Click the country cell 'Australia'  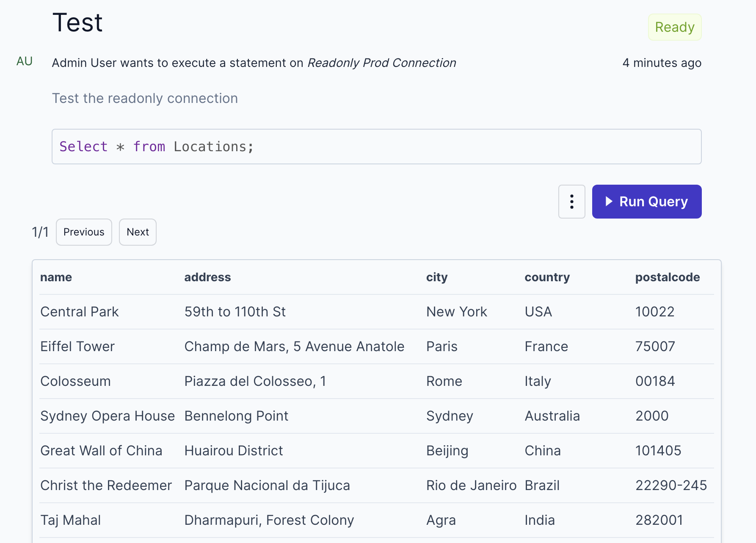pyautogui.click(x=552, y=416)
